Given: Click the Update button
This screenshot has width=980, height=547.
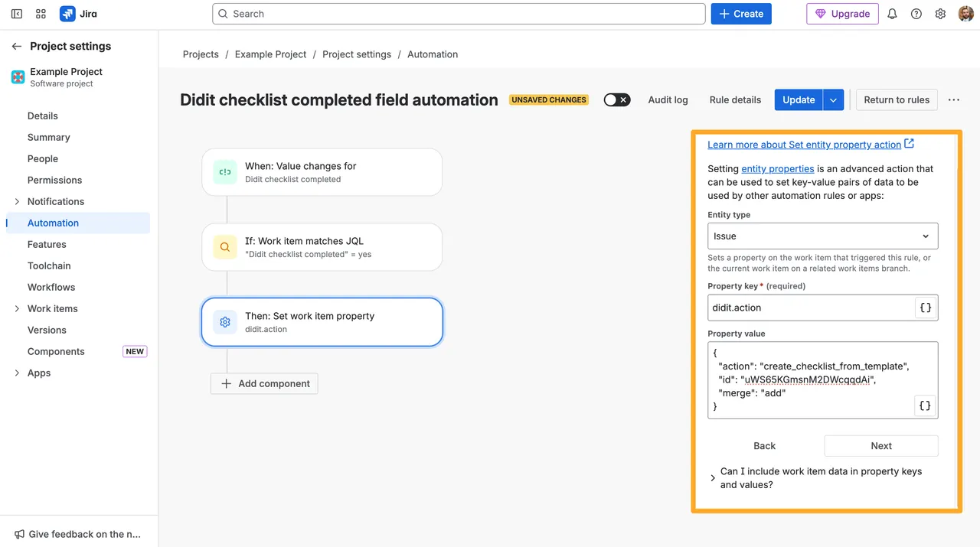Looking at the screenshot, I should click(x=799, y=99).
